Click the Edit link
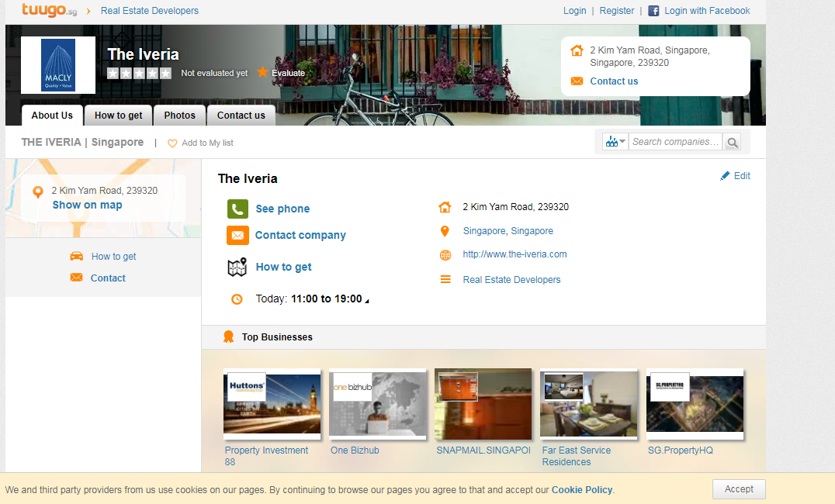Image resolution: width=835 pixels, height=504 pixels. [x=742, y=176]
